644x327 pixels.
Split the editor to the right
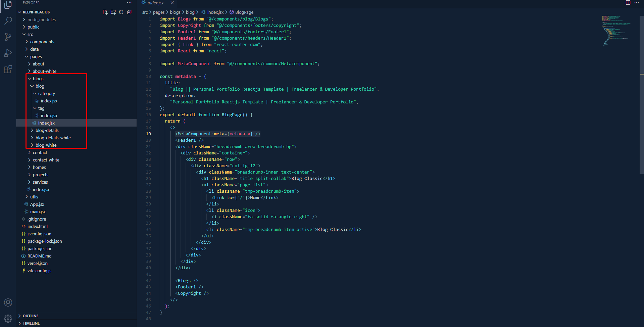[x=628, y=3]
